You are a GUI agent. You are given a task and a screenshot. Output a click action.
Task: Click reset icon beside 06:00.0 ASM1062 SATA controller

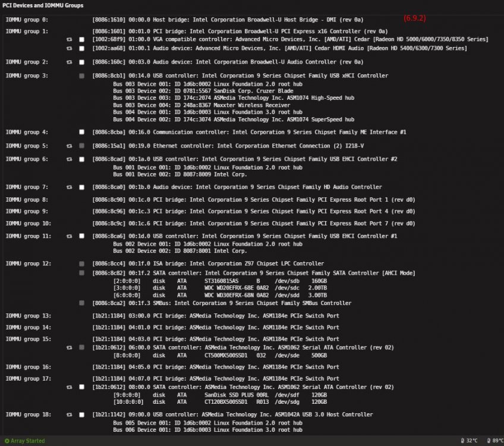[x=69, y=348]
